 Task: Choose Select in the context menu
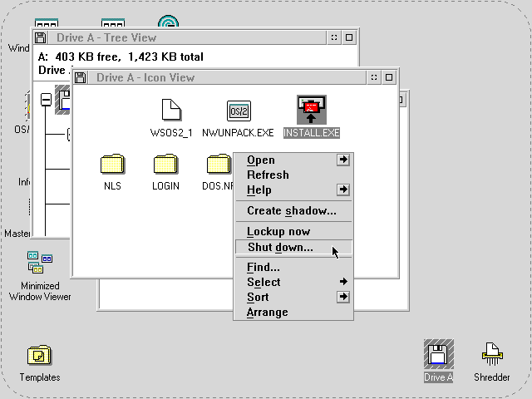(x=293, y=282)
